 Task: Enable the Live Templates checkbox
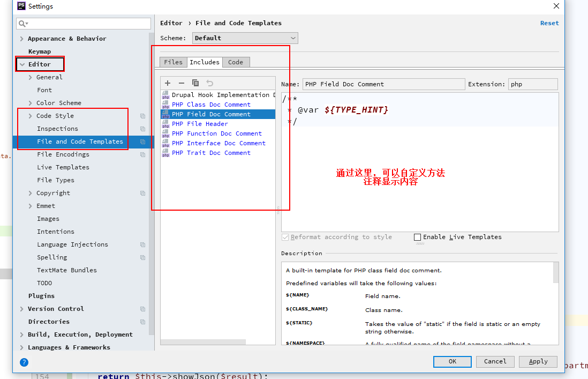[x=418, y=237]
